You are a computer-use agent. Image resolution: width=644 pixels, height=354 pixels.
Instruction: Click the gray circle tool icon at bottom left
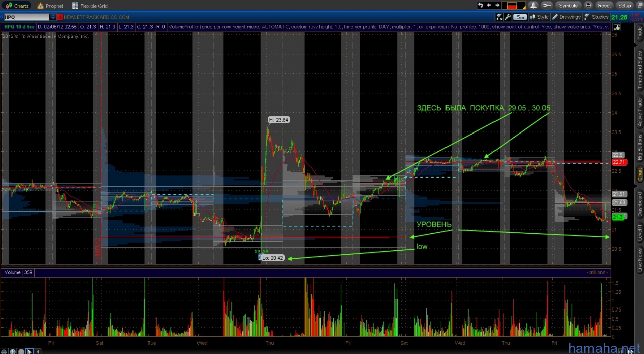(21, 351)
